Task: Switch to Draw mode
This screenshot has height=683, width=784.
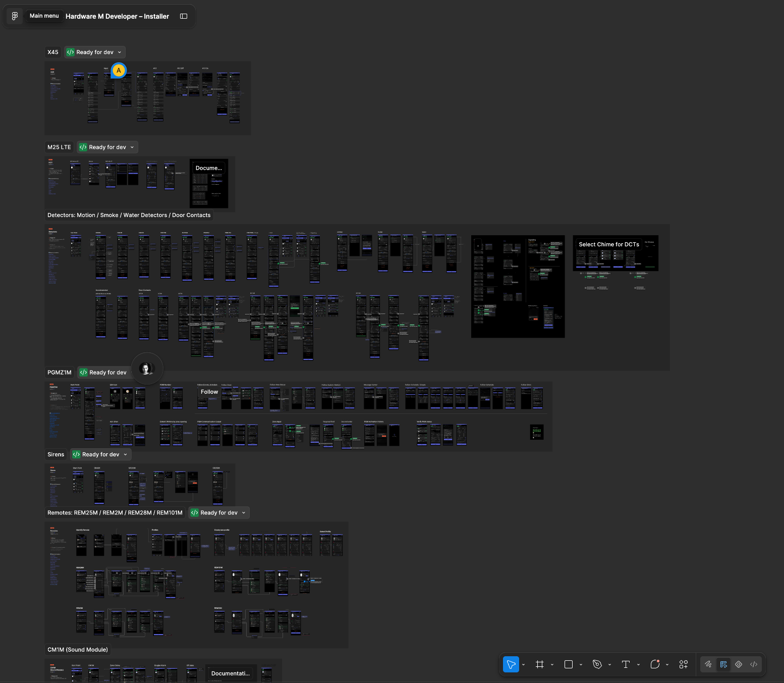Action: pyautogui.click(x=708, y=664)
